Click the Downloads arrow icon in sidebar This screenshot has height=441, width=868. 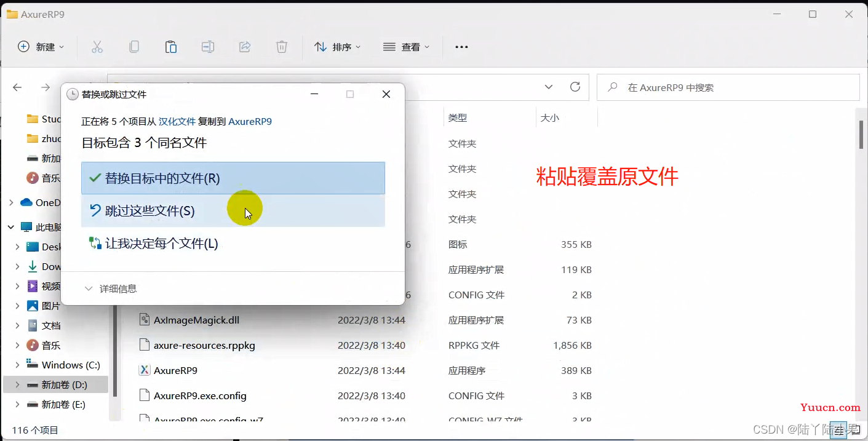pyautogui.click(x=33, y=266)
